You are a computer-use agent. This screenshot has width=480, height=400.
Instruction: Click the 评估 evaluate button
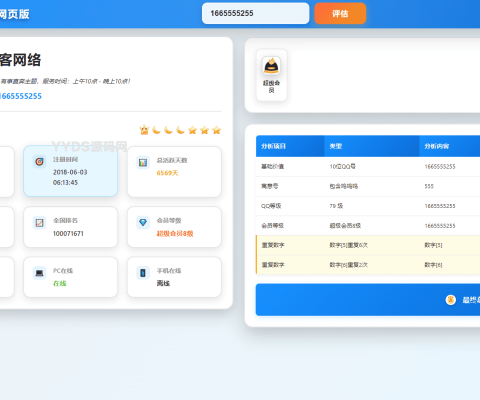click(x=340, y=13)
